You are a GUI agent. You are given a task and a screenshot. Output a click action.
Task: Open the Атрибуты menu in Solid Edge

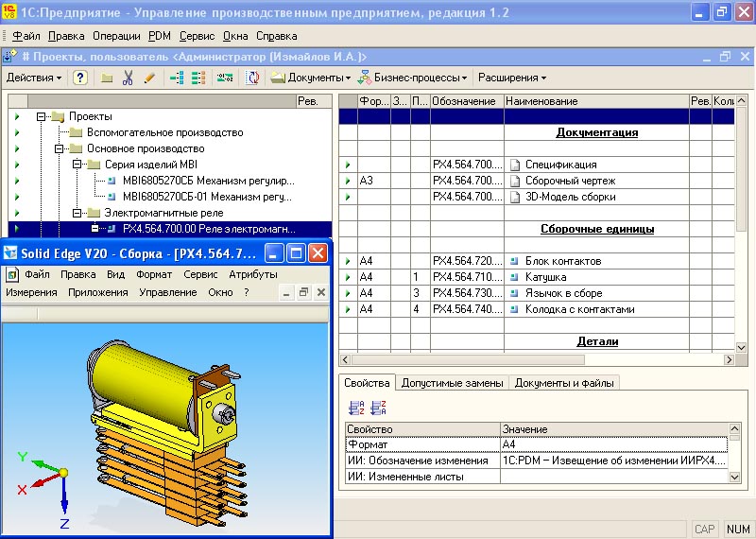253,274
